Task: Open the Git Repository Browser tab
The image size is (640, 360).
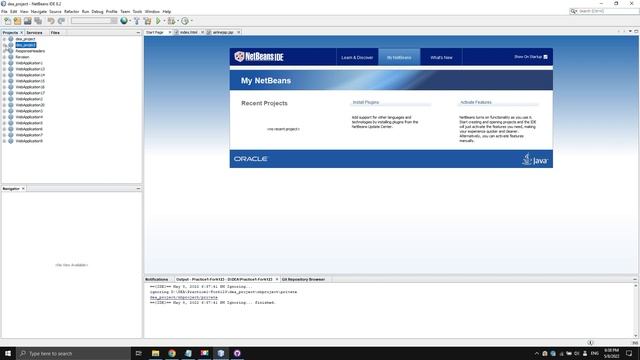Action: pyautogui.click(x=303, y=279)
